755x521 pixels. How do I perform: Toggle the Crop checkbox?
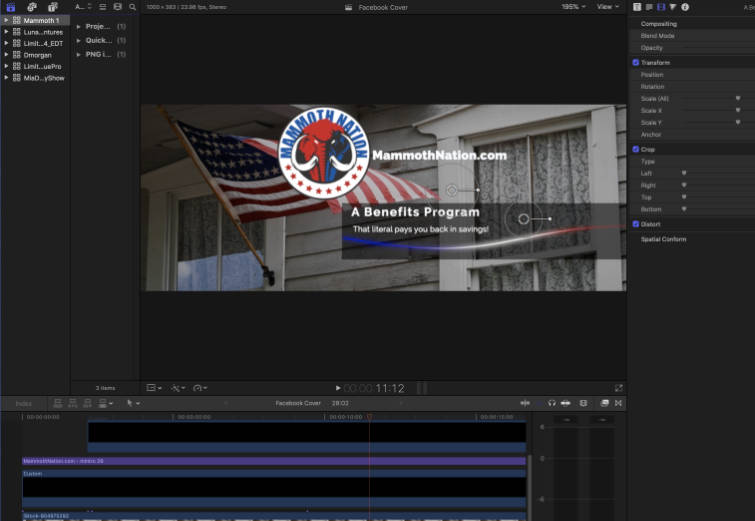[636, 149]
